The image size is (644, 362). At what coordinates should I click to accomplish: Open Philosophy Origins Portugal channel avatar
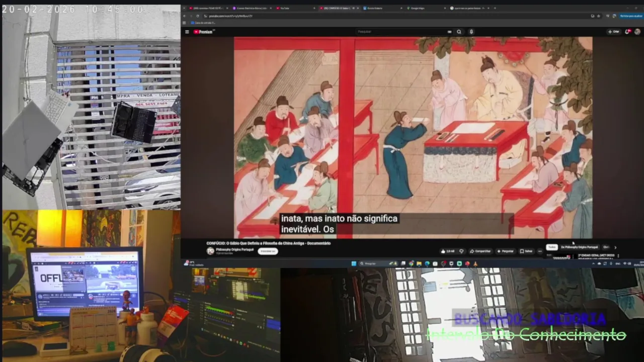(210, 251)
